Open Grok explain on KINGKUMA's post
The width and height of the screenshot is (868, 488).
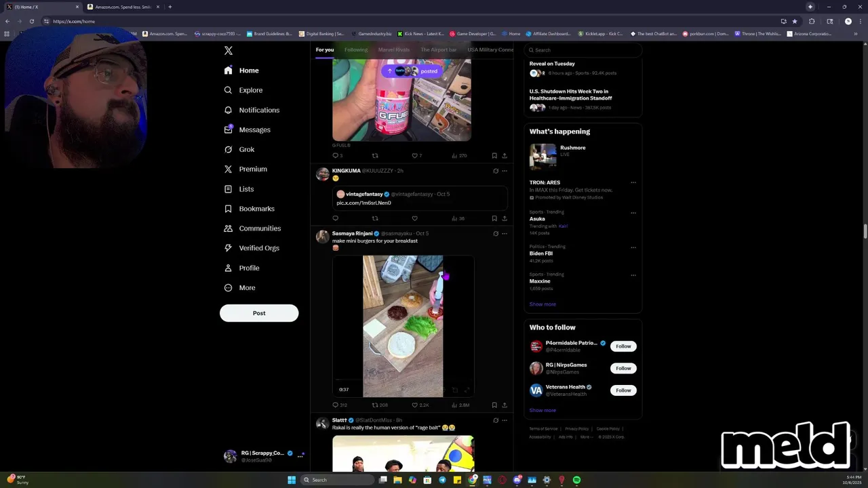click(x=496, y=171)
